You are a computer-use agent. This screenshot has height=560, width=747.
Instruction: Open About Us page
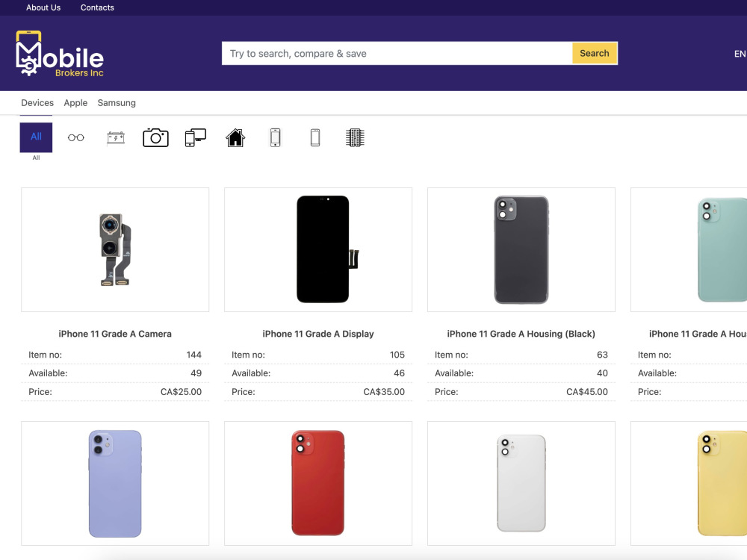tap(43, 7)
